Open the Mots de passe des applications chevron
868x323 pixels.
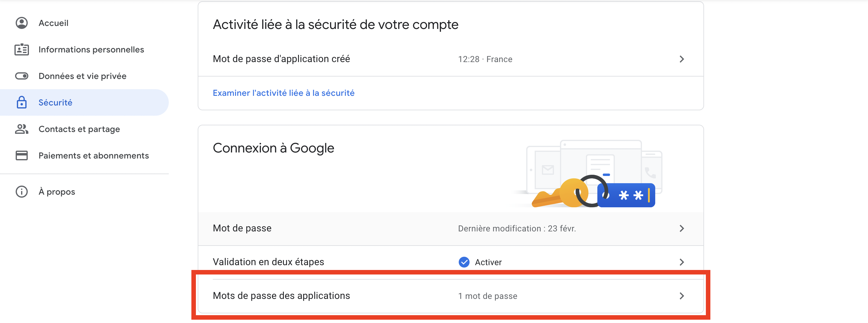682,296
